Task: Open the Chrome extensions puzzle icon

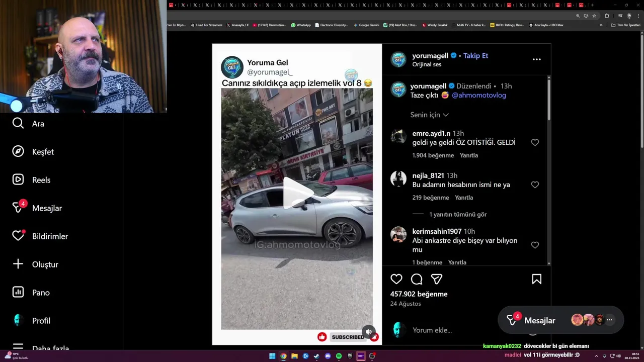Action: (607, 16)
